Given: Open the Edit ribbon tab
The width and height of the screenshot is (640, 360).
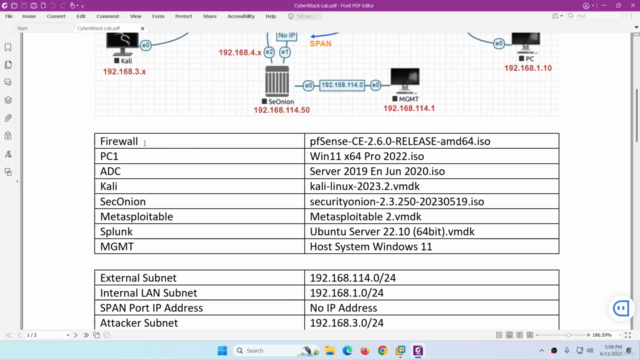Looking at the screenshot, I should [81, 16].
